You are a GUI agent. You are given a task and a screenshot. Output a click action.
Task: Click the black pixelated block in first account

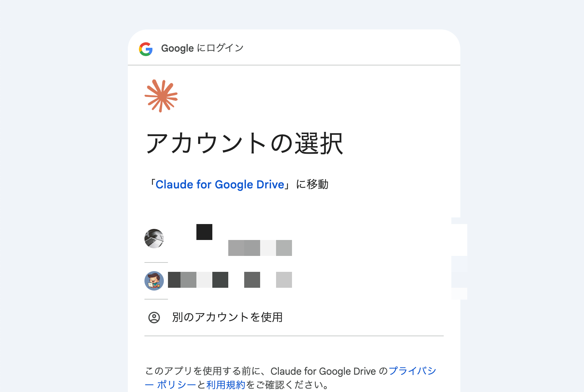204,232
